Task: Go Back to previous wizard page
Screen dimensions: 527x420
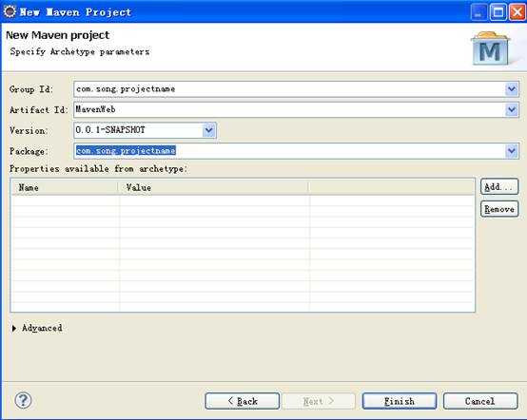Action: coord(242,401)
